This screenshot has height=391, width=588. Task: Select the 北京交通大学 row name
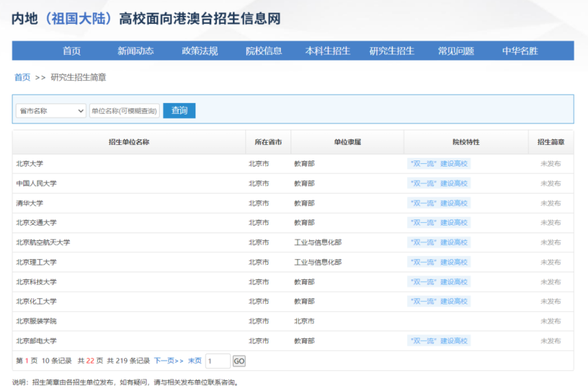[36, 222]
